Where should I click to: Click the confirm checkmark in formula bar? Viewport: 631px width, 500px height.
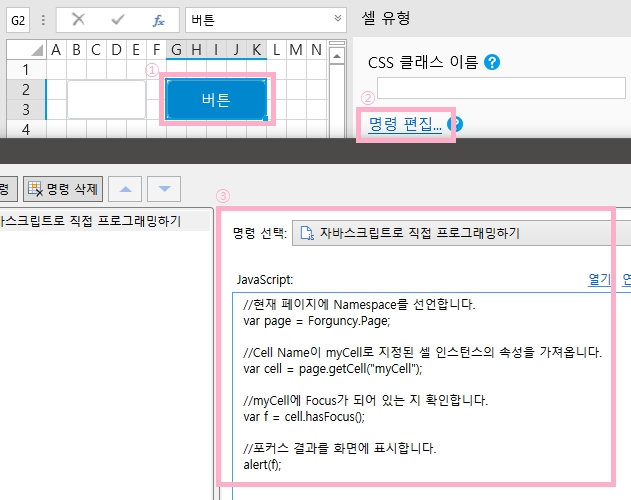click(118, 20)
